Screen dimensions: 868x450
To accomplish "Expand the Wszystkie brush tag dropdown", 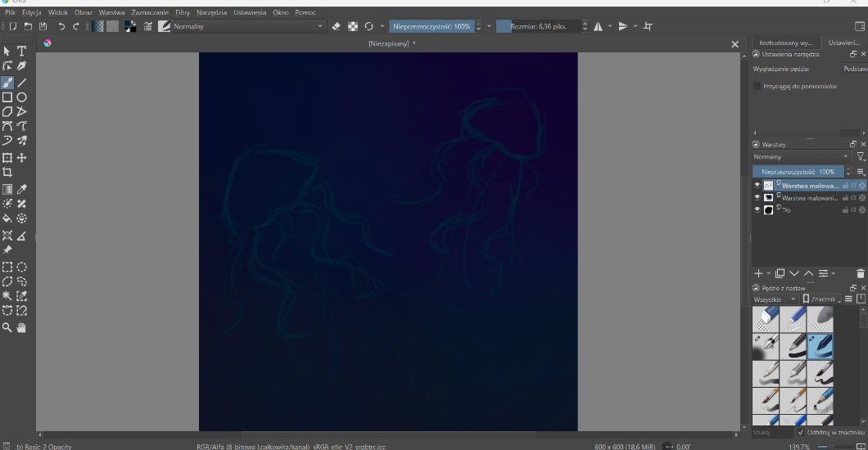I will 774,299.
